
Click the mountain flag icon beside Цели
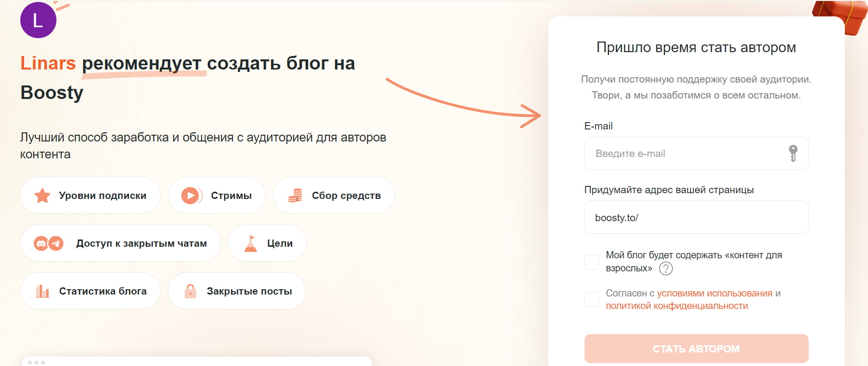250,243
